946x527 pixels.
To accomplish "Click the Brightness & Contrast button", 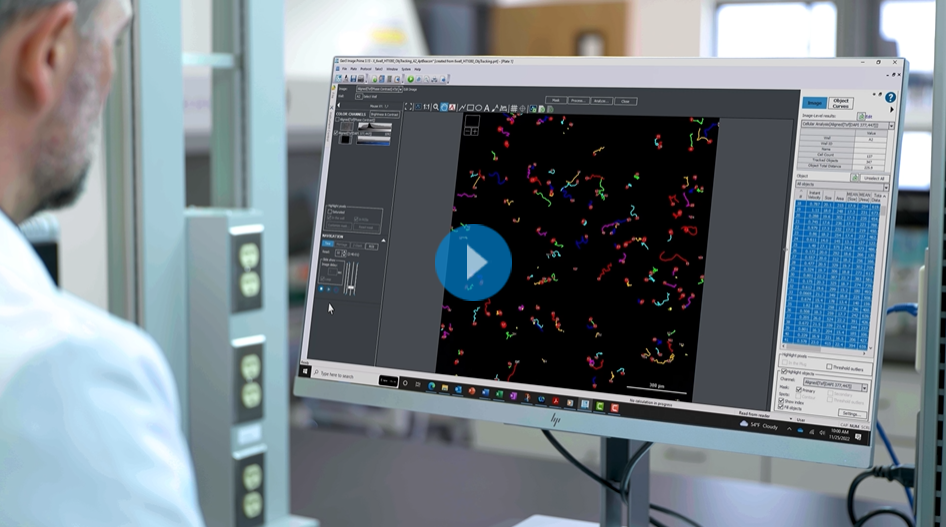I will pyautogui.click(x=384, y=115).
